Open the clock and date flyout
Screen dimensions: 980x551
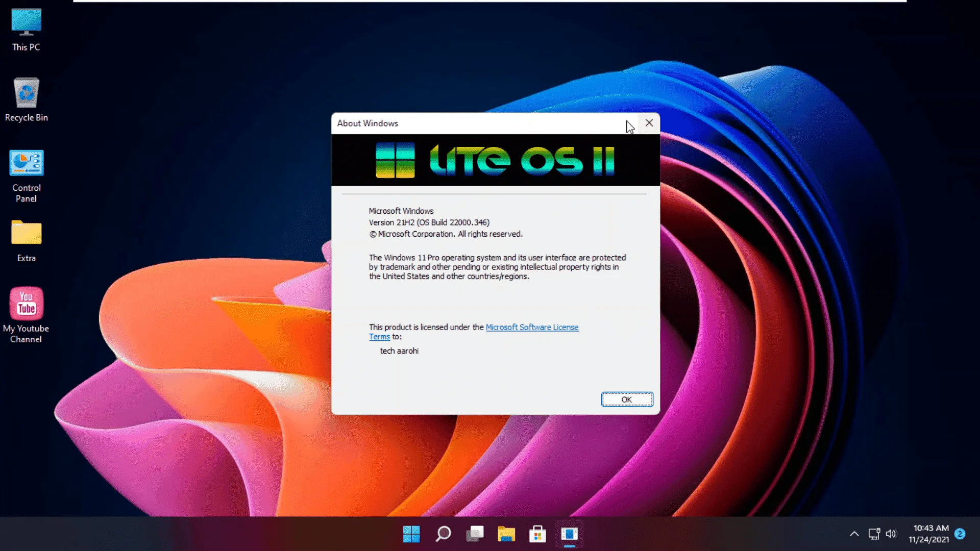coord(929,534)
